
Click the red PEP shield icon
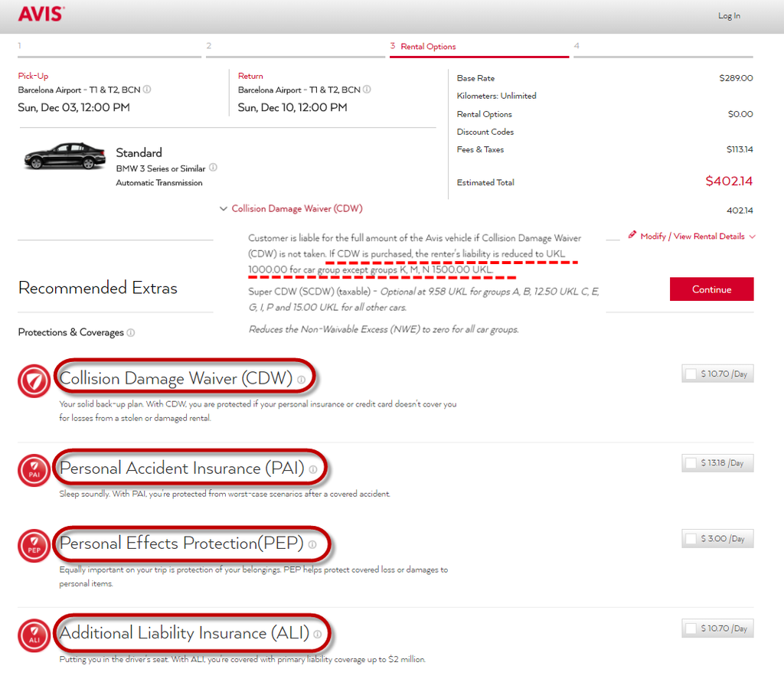[34, 546]
